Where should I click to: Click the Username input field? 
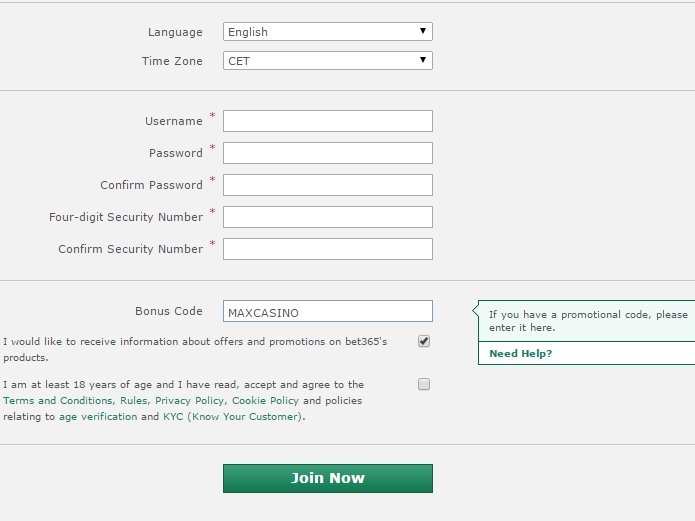click(x=327, y=121)
